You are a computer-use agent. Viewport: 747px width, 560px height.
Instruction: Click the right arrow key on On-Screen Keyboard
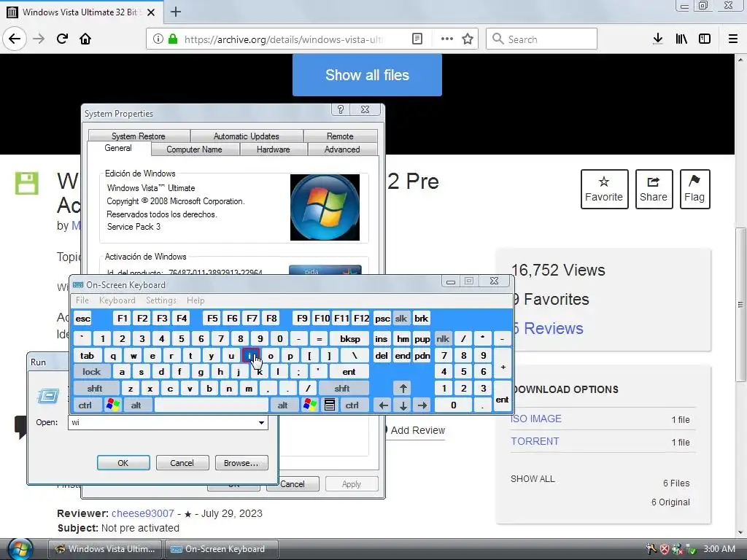pyautogui.click(x=422, y=405)
